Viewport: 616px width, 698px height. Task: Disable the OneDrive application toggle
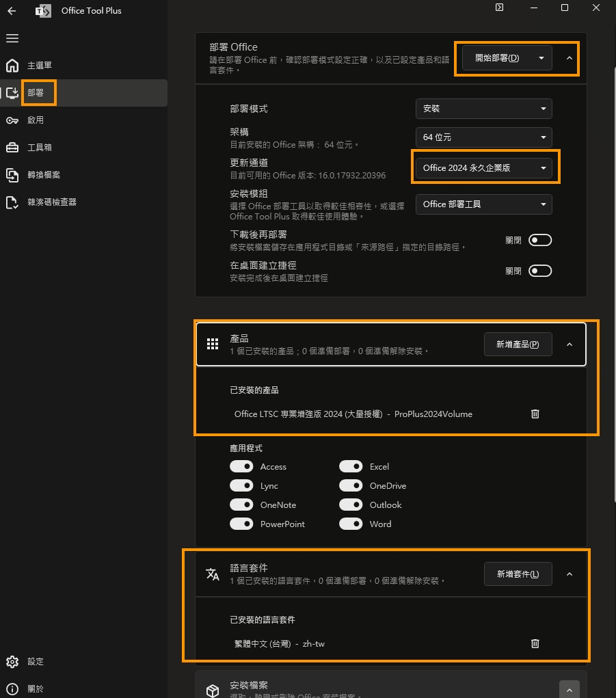pos(351,485)
